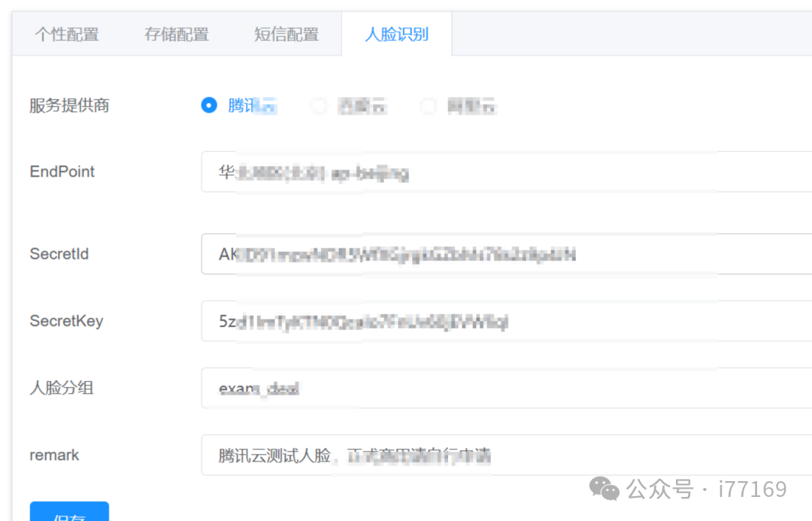812x521 pixels.
Task: Click the blue 保存 save button
Action: tap(69, 513)
